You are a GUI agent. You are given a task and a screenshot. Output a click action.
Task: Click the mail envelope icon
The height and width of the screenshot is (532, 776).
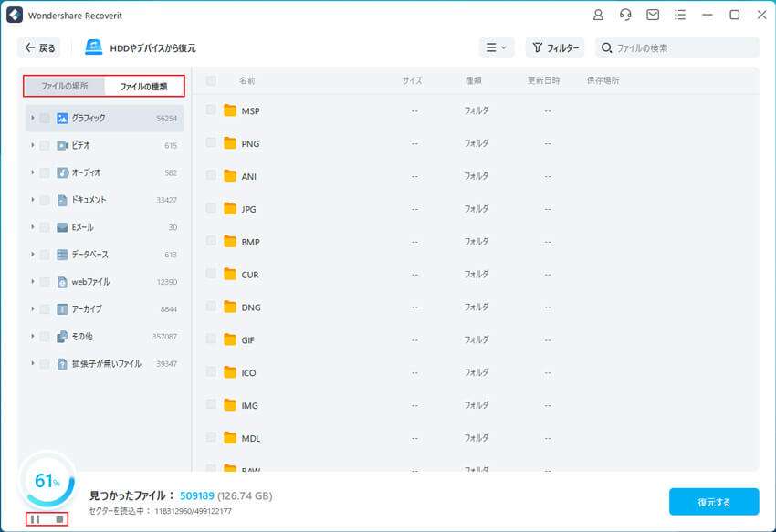(x=653, y=15)
